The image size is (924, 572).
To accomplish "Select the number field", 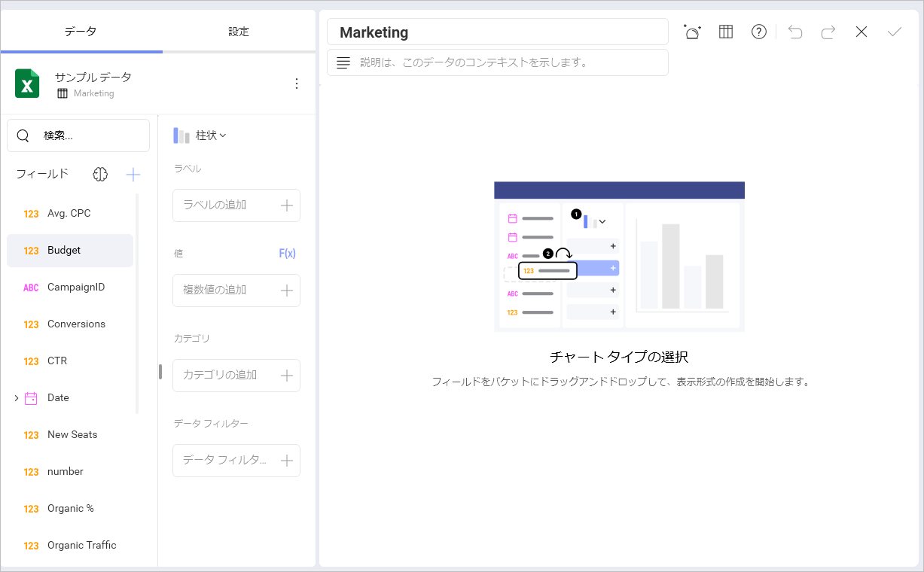I will click(70, 471).
